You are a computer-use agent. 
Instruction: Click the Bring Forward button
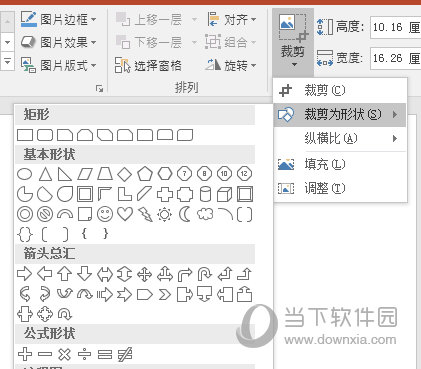pos(150,20)
